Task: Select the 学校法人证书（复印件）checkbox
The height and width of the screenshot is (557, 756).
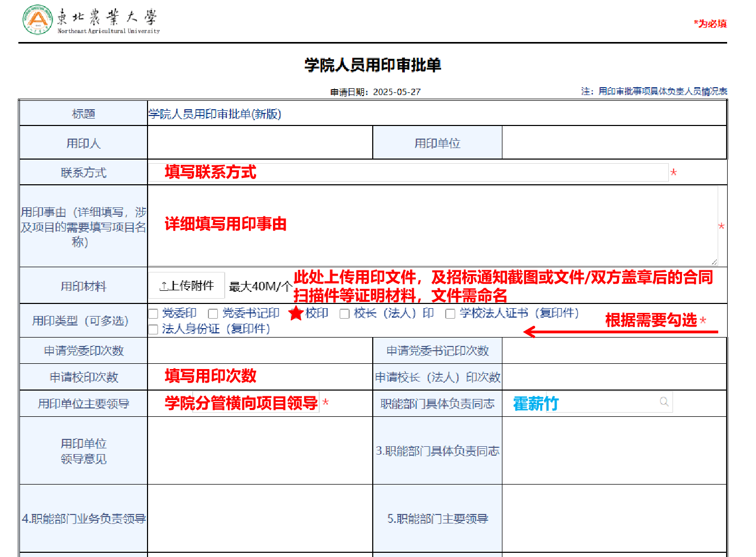Action: click(450, 314)
